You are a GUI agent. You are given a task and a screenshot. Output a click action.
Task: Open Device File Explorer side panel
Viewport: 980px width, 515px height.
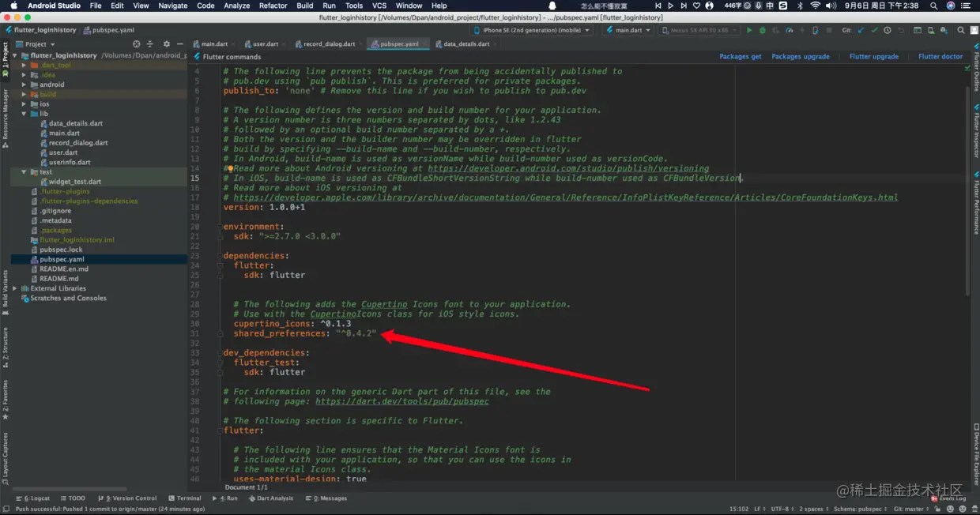[975, 453]
